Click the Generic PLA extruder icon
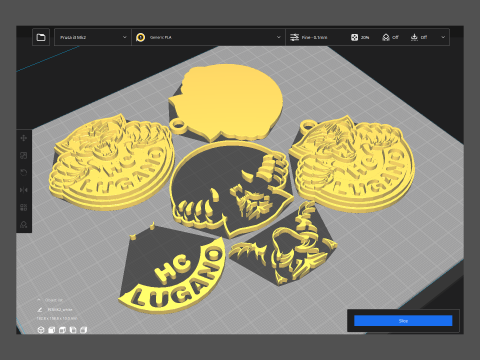Screen dimensions: 480x360 point(141,37)
